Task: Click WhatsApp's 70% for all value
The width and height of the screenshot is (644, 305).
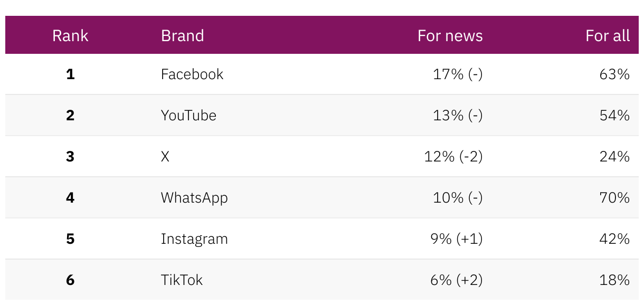Action: pos(614,198)
